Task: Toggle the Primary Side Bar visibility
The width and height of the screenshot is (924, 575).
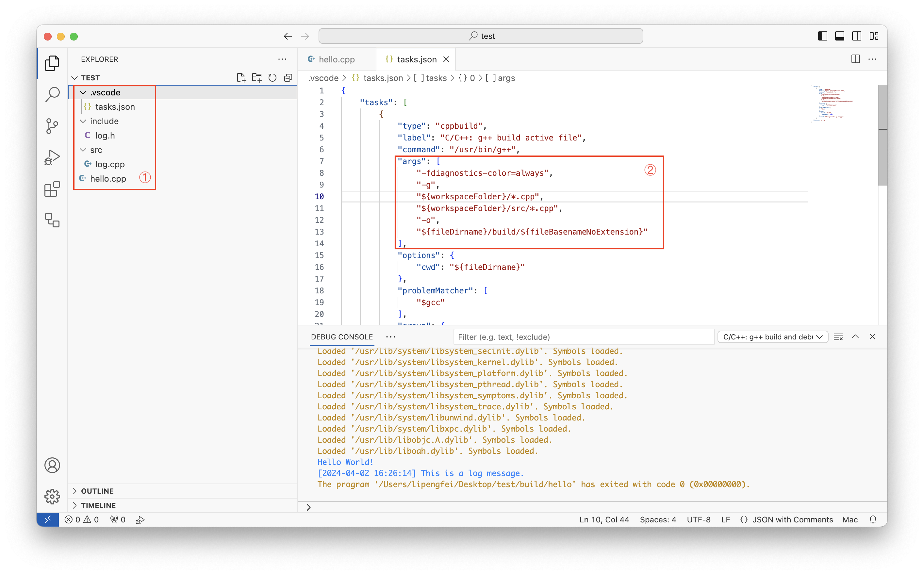Action: coord(822,36)
